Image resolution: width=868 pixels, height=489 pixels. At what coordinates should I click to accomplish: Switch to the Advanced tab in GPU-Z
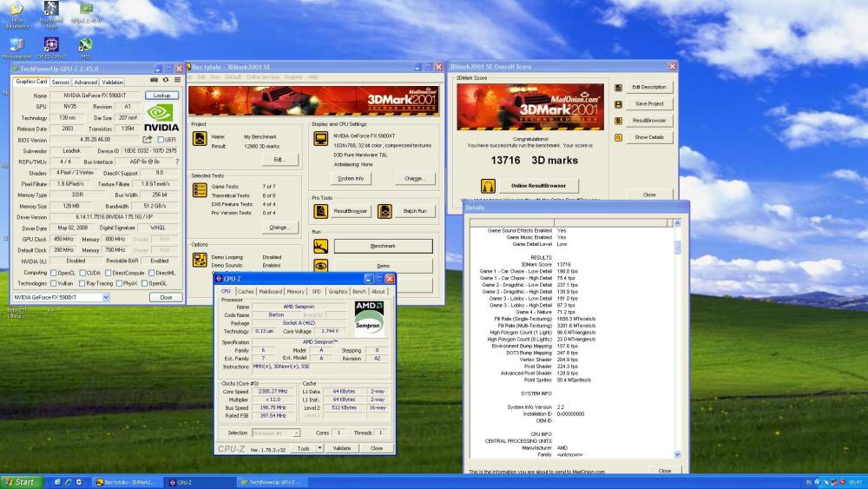(85, 82)
